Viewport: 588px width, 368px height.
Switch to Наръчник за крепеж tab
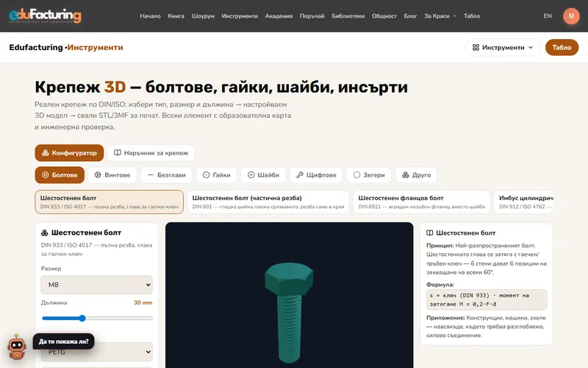(151, 153)
